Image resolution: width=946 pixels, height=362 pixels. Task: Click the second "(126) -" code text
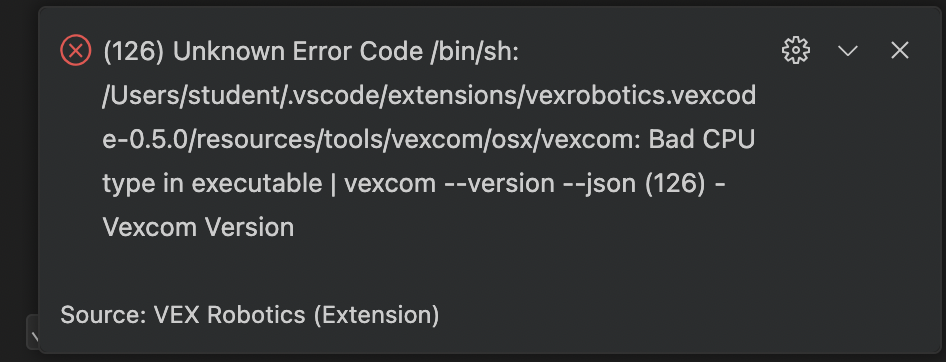click(685, 183)
